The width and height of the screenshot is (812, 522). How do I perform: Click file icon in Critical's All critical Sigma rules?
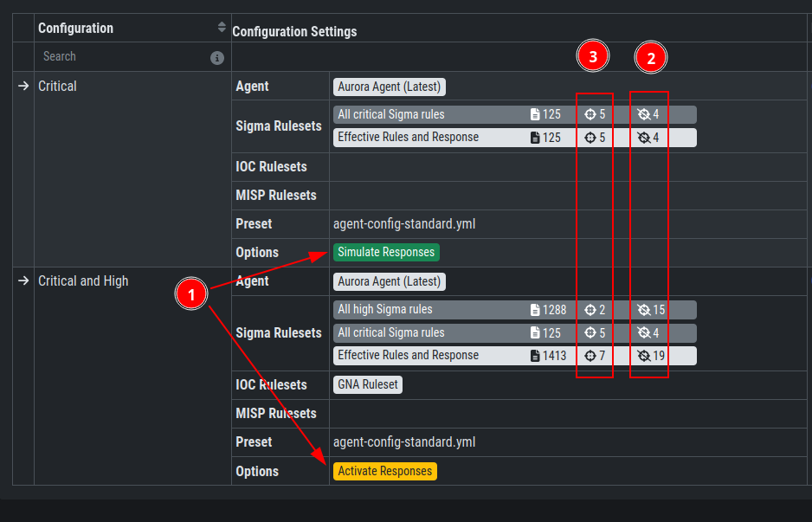click(535, 114)
